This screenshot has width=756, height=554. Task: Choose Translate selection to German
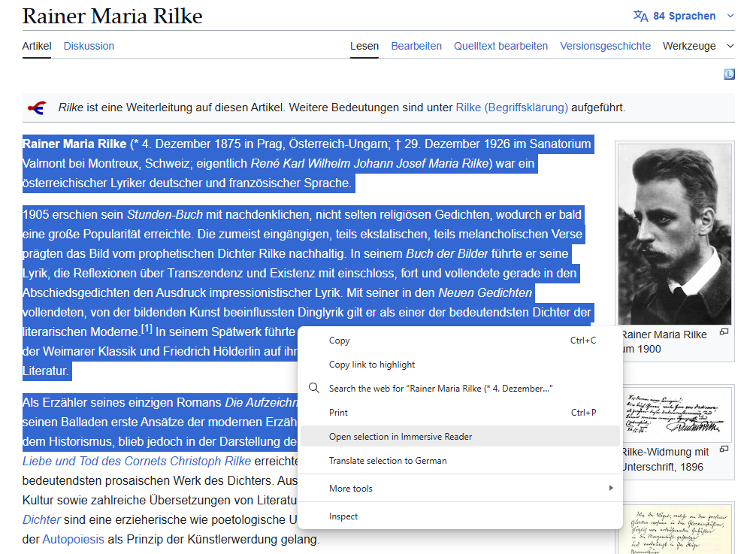tap(387, 460)
